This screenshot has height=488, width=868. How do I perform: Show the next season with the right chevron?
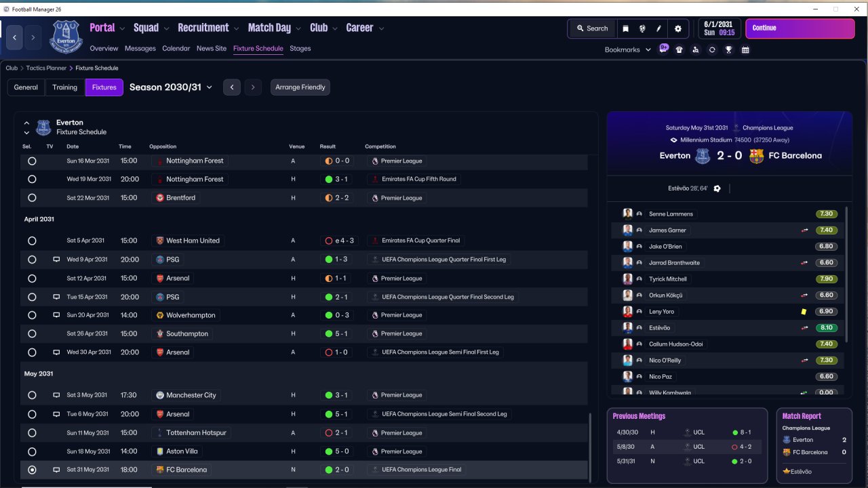point(253,87)
